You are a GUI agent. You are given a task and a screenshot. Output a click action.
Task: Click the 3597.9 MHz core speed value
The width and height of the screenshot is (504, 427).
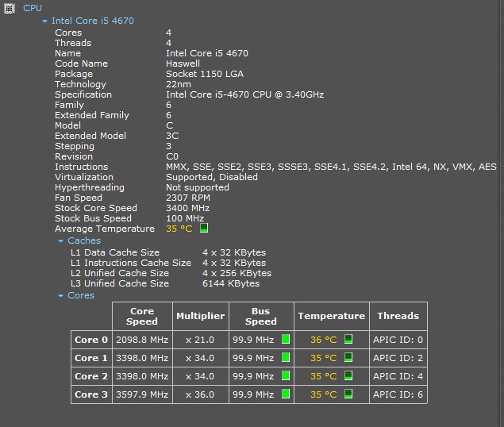[x=142, y=394]
